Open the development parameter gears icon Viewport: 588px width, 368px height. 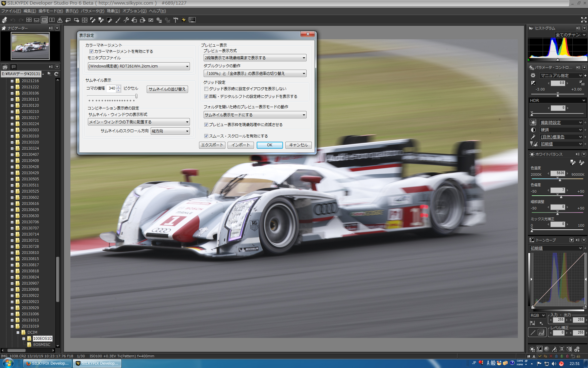pos(577,349)
